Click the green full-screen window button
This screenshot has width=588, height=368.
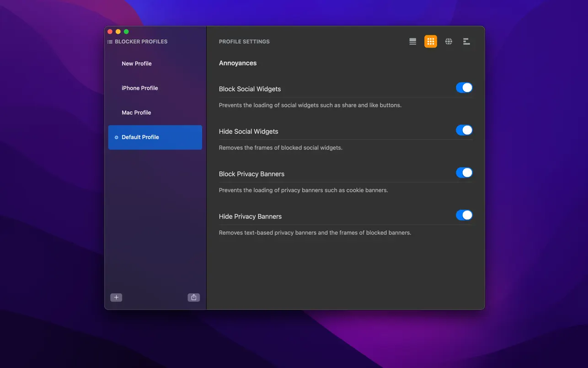pos(126,32)
